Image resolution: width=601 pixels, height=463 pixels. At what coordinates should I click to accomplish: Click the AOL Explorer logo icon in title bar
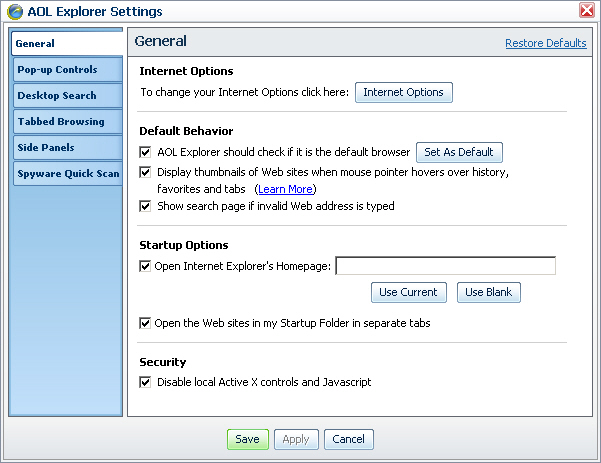tap(15, 11)
